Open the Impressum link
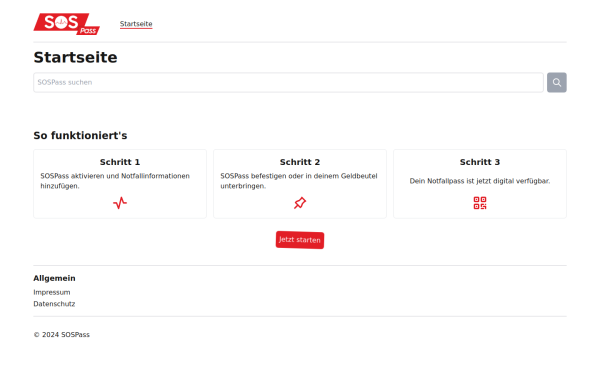The height and width of the screenshot is (375, 600). 52,292
